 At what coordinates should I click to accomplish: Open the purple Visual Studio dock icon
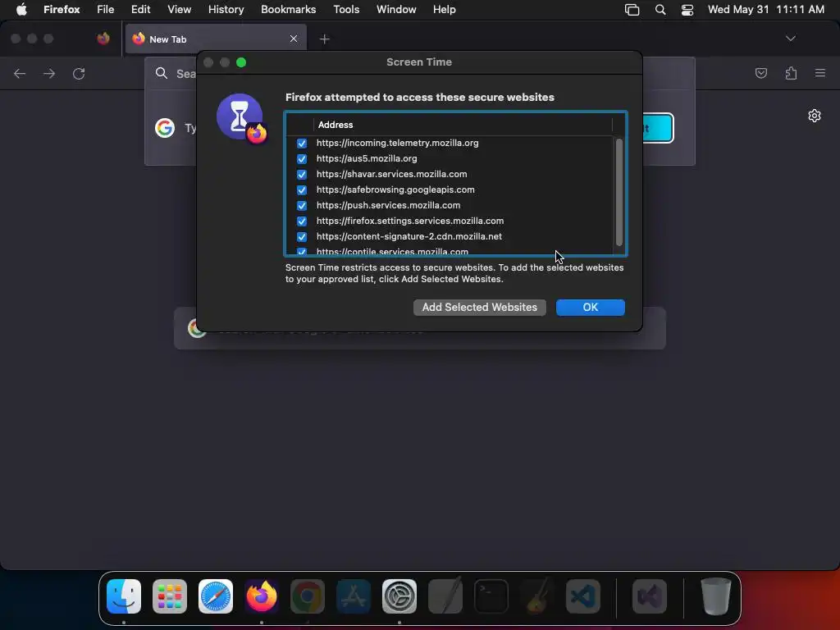point(650,596)
